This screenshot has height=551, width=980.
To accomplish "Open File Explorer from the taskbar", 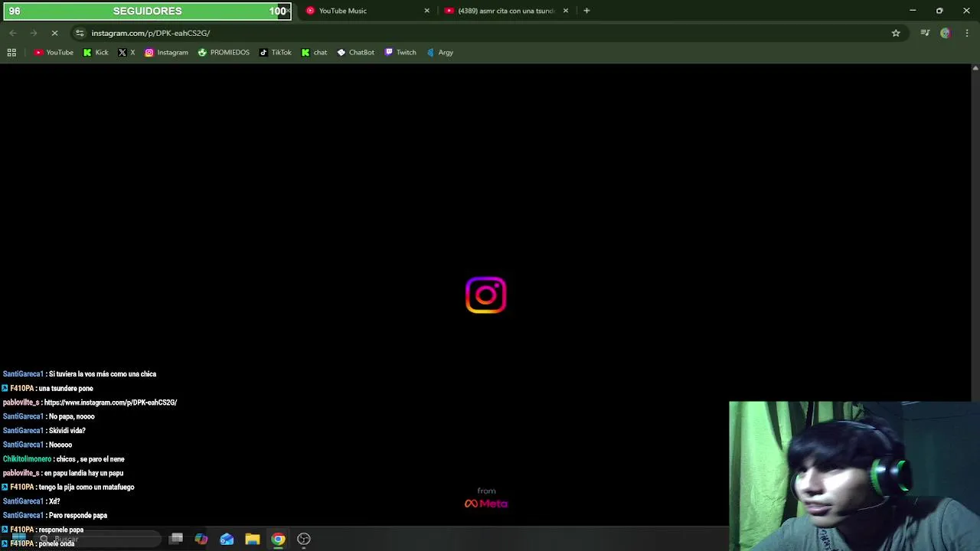I will [x=253, y=539].
